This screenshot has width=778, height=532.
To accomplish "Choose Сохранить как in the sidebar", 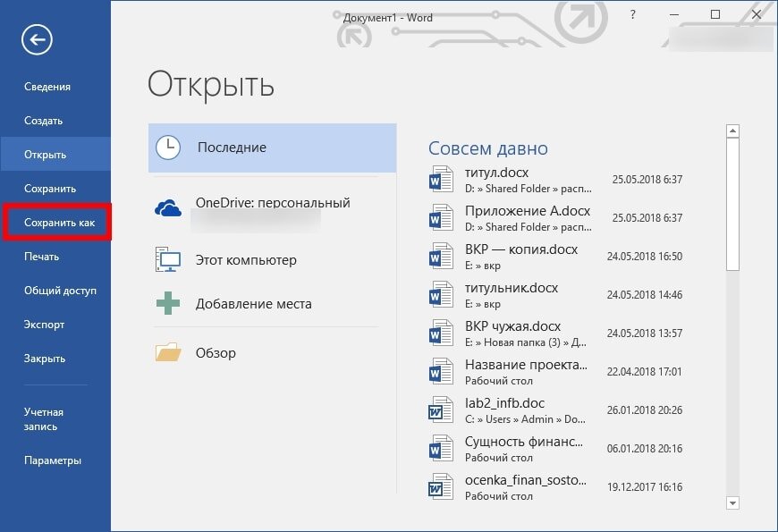I will [x=59, y=223].
